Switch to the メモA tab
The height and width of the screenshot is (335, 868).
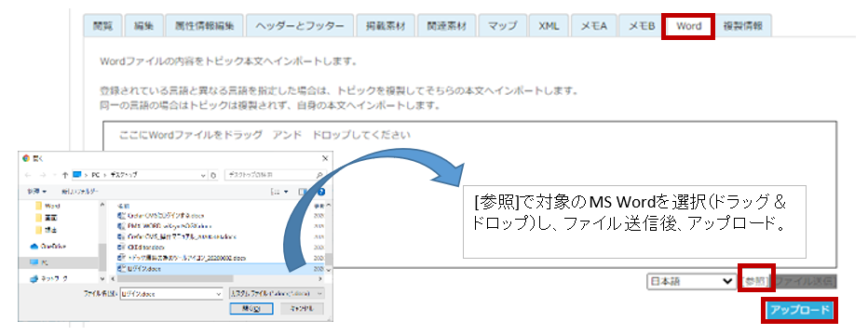pyautogui.click(x=593, y=26)
